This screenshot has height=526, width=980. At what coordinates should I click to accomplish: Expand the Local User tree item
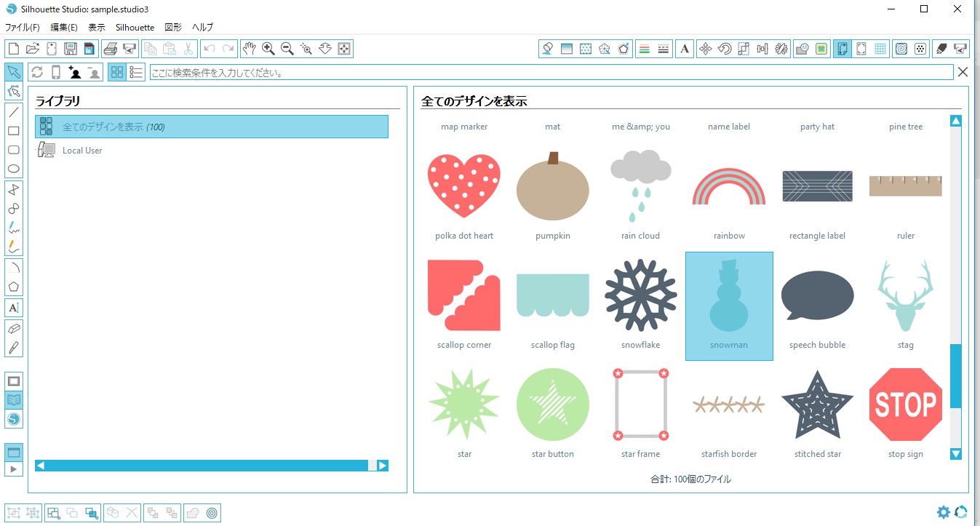pos(47,151)
